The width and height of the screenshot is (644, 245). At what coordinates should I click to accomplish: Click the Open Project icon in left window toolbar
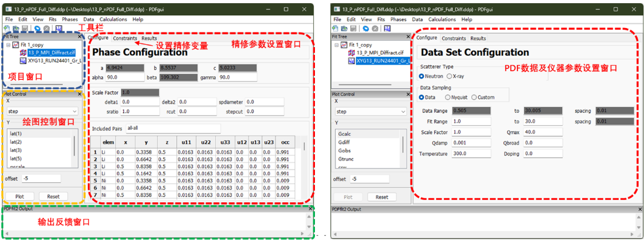click(15, 28)
